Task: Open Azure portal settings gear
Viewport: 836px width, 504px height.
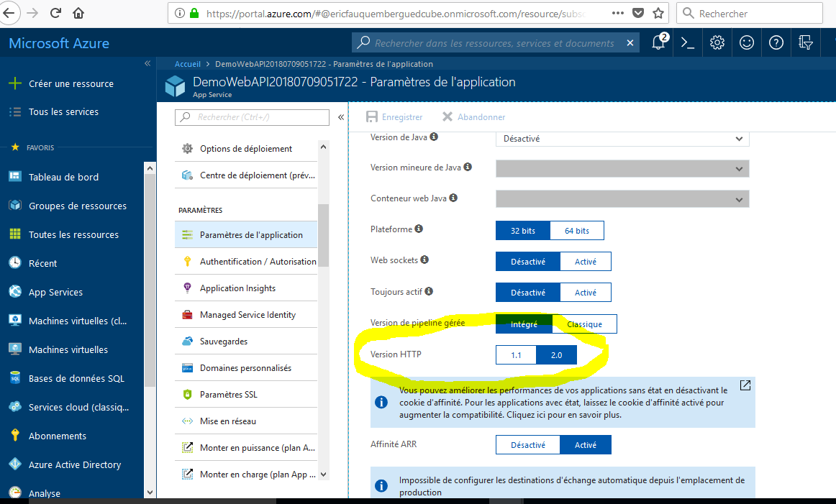Action: point(717,42)
